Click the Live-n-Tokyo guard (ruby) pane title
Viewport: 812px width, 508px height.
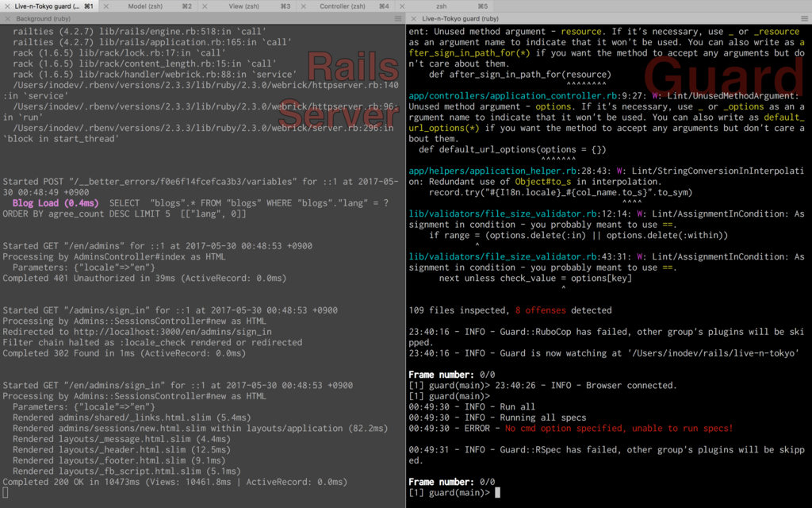click(460, 19)
